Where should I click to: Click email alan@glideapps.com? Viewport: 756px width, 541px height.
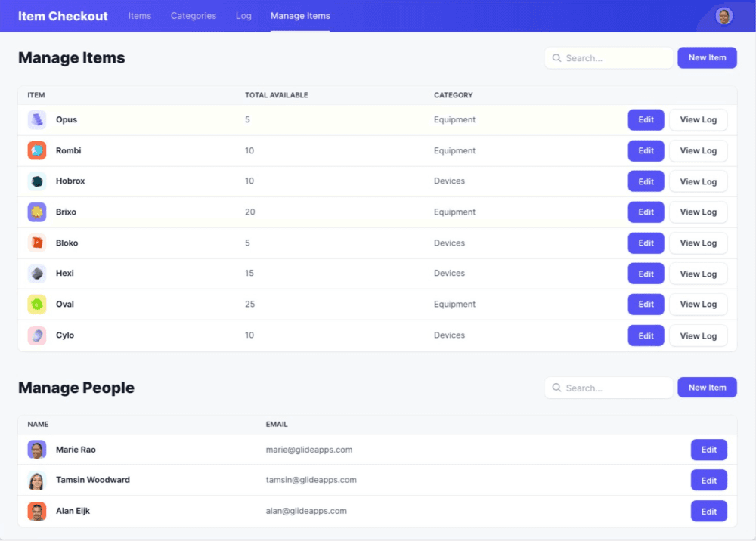(306, 511)
